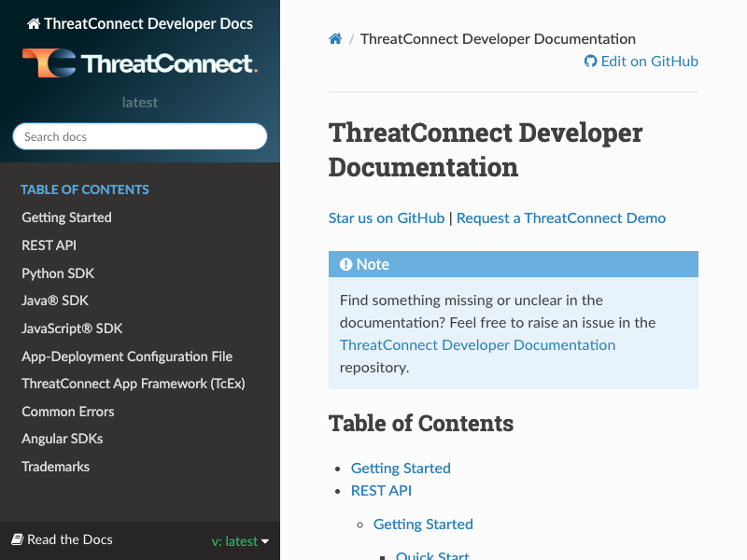Click the Read the Docs label
The image size is (747, 560).
click(x=70, y=539)
